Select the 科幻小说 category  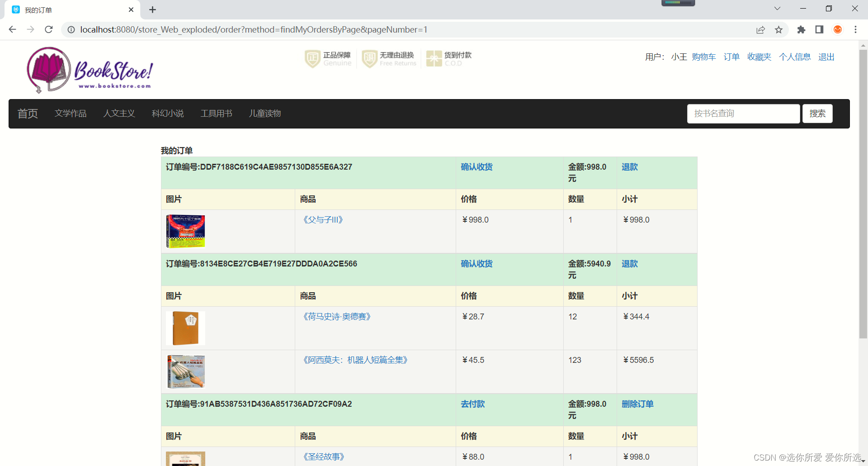pyautogui.click(x=168, y=114)
